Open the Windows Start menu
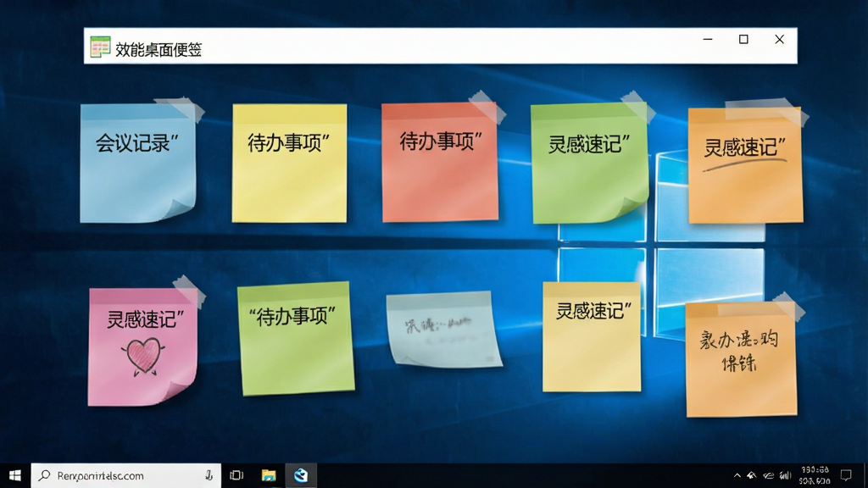The image size is (868, 488). (x=15, y=475)
